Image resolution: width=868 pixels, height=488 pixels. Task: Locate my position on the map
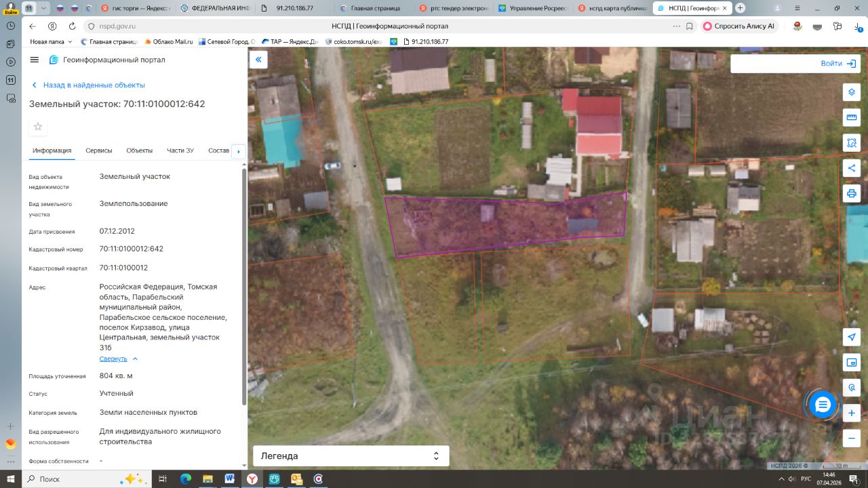(852, 337)
